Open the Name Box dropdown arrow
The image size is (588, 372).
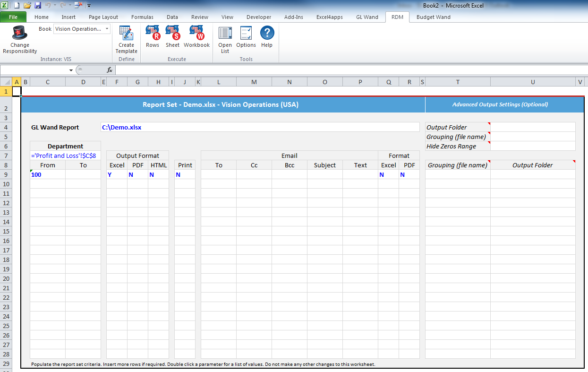click(x=71, y=70)
